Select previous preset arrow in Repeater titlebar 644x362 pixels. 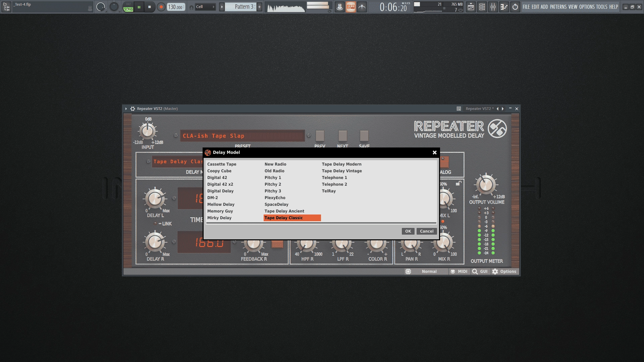click(x=497, y=109)
